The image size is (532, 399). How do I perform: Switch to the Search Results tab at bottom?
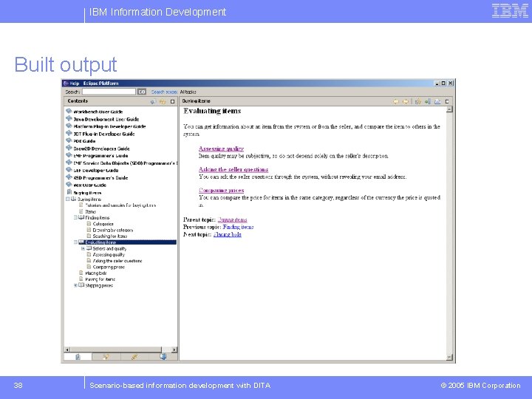pos(106,357)
